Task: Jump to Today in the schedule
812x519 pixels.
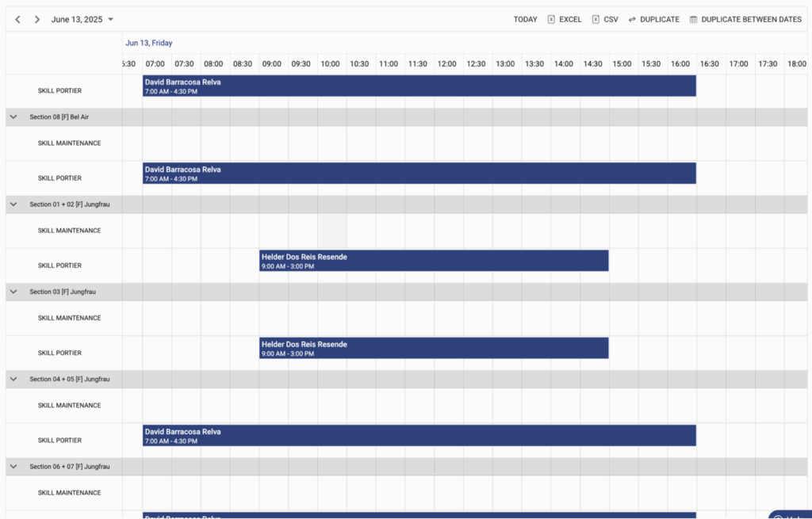Action: tap(525, 20)
